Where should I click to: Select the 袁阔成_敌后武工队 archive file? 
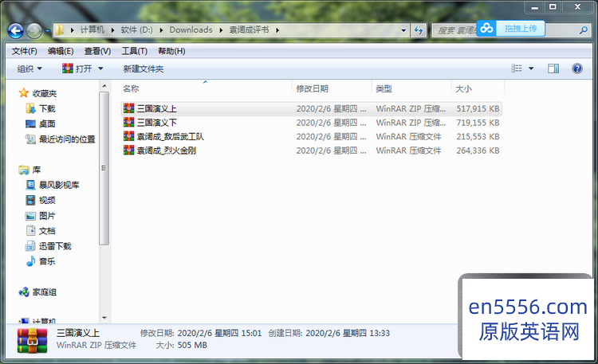tap(169, 136)
